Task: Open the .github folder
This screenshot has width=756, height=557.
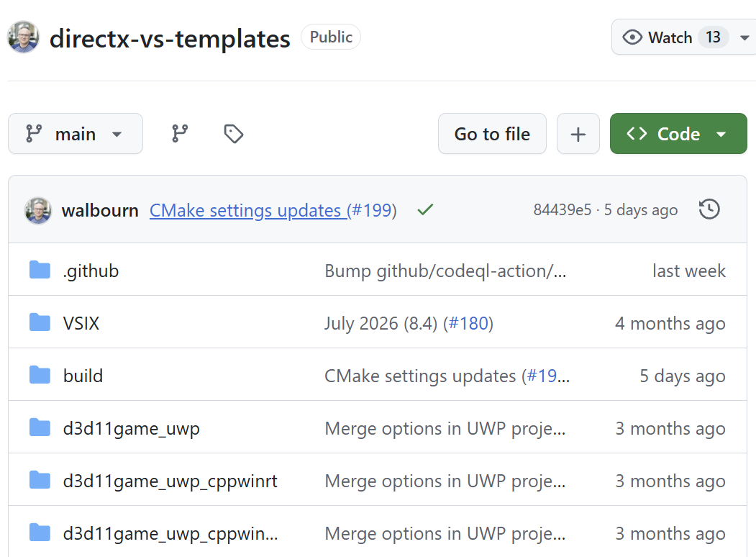Action: [x=91, y=271]
